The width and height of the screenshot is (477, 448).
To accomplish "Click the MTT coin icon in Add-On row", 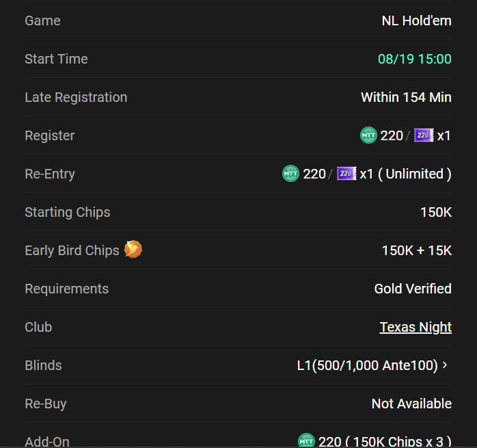I will [x=306, y=440].
